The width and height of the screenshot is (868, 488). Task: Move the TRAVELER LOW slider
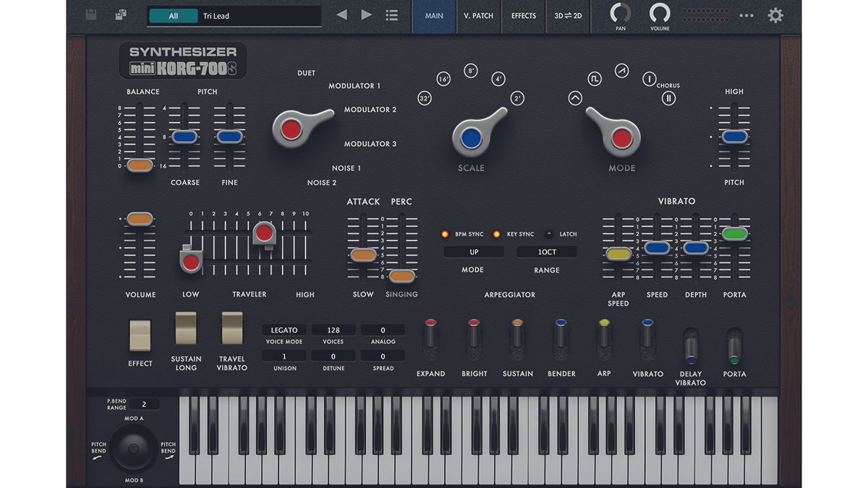click(x=190, y=260)
